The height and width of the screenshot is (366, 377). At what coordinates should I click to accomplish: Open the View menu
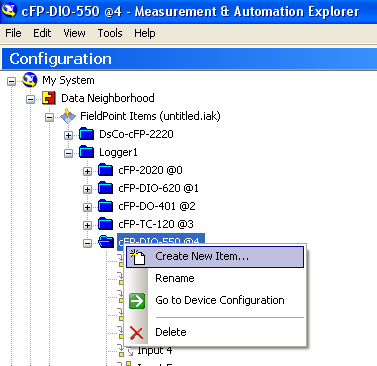(74, 33)
